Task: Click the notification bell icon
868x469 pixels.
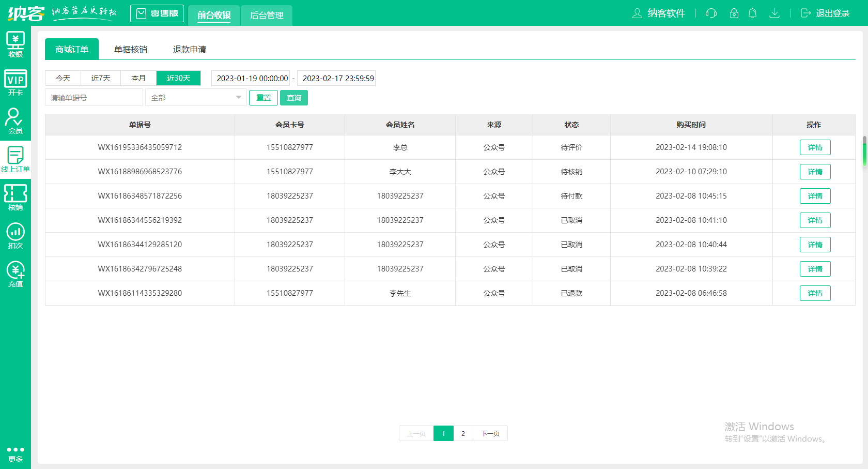Action: [x=752, y=13]
